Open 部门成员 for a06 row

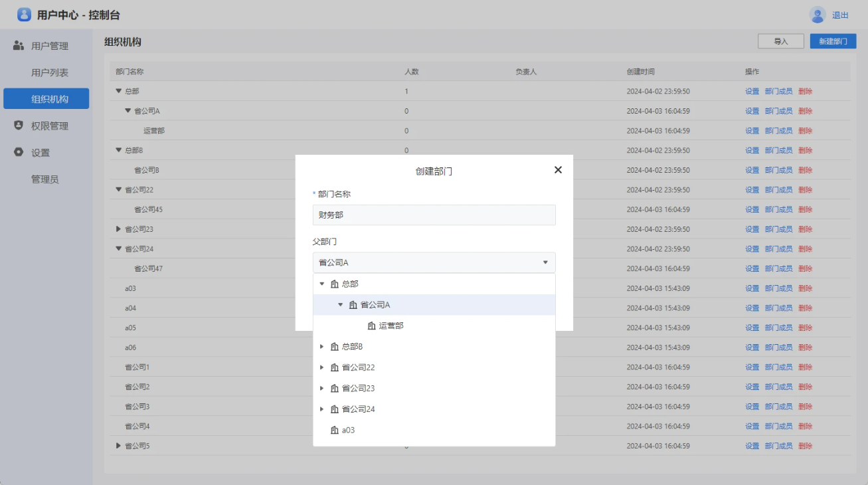(778, 347)
